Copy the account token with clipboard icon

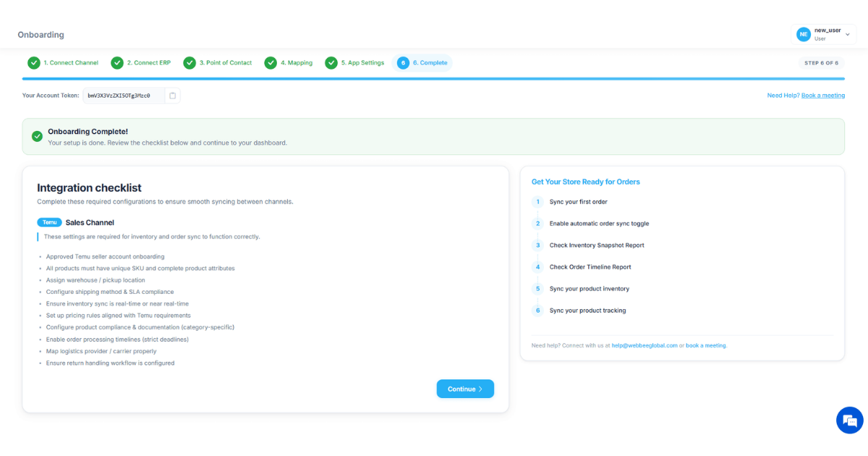pos(172,96)
